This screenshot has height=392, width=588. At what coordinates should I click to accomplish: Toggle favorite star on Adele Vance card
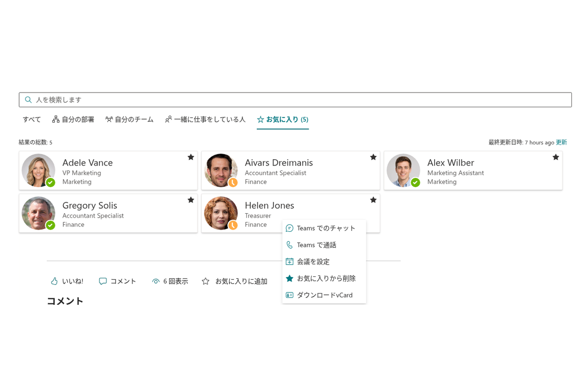pos(191,157)
